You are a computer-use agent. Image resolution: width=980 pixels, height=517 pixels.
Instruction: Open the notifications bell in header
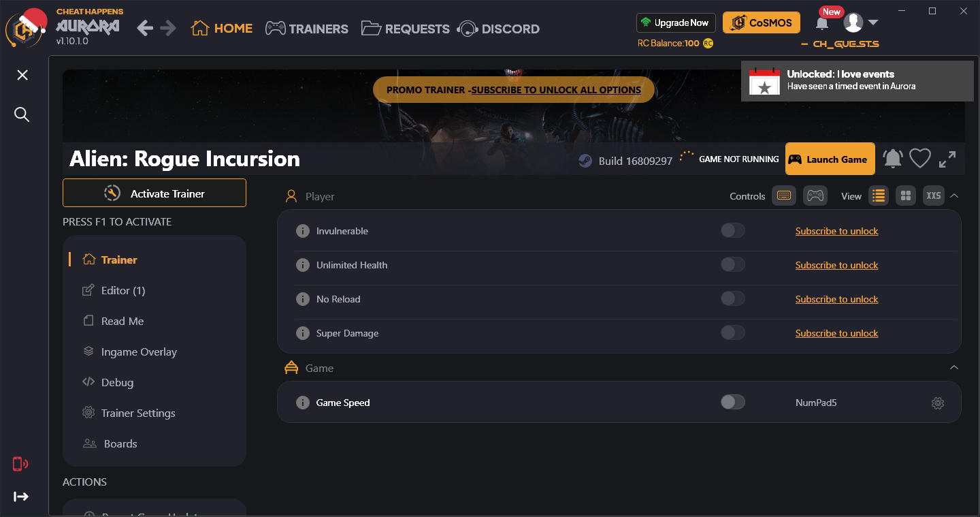click(x=822, y=24)
